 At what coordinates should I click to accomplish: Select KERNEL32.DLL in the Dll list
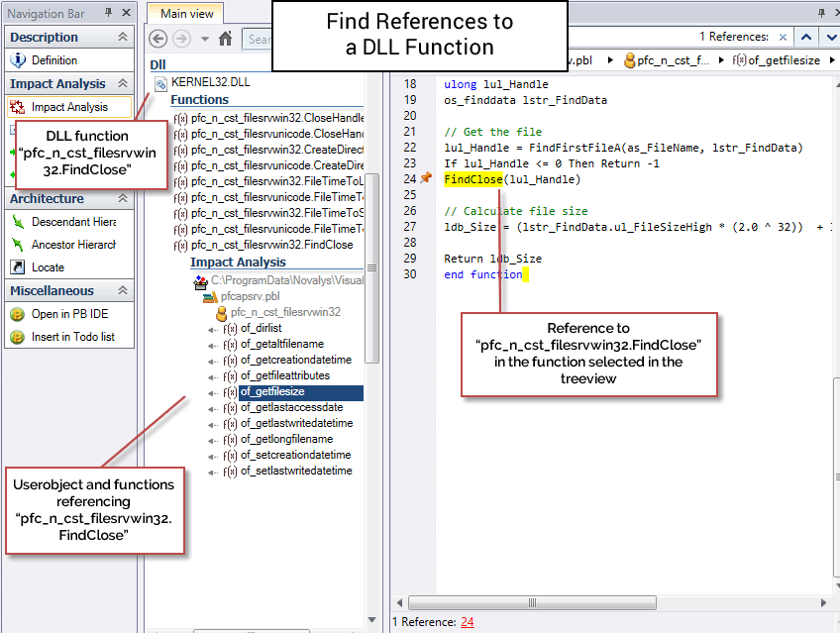tap(210, 82)
